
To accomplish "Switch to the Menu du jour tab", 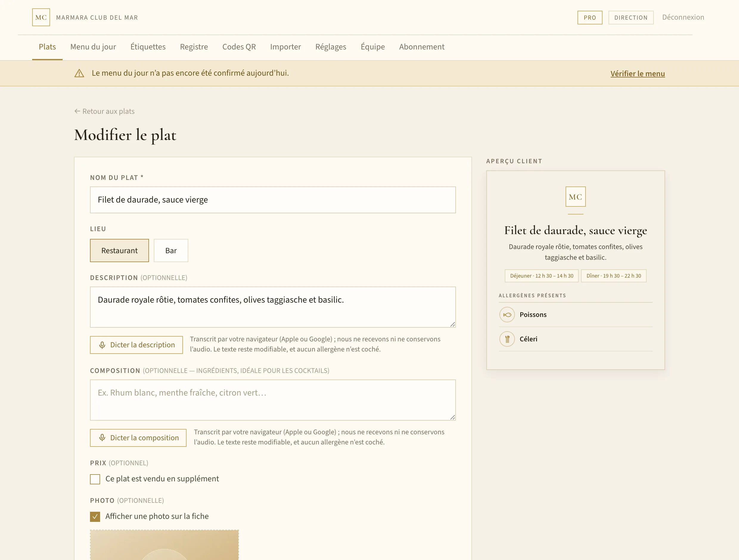I will coord(93,47).
